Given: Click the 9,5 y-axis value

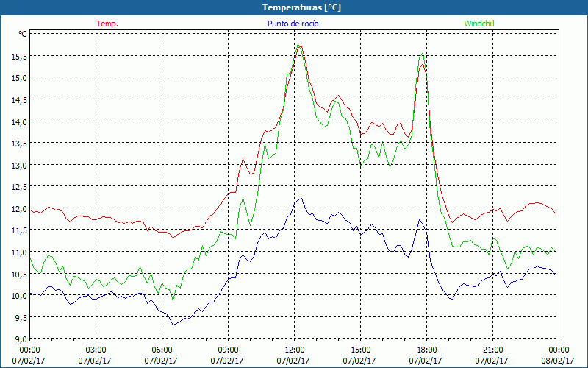Looking at the screenshot, I should tap(21, 318).
